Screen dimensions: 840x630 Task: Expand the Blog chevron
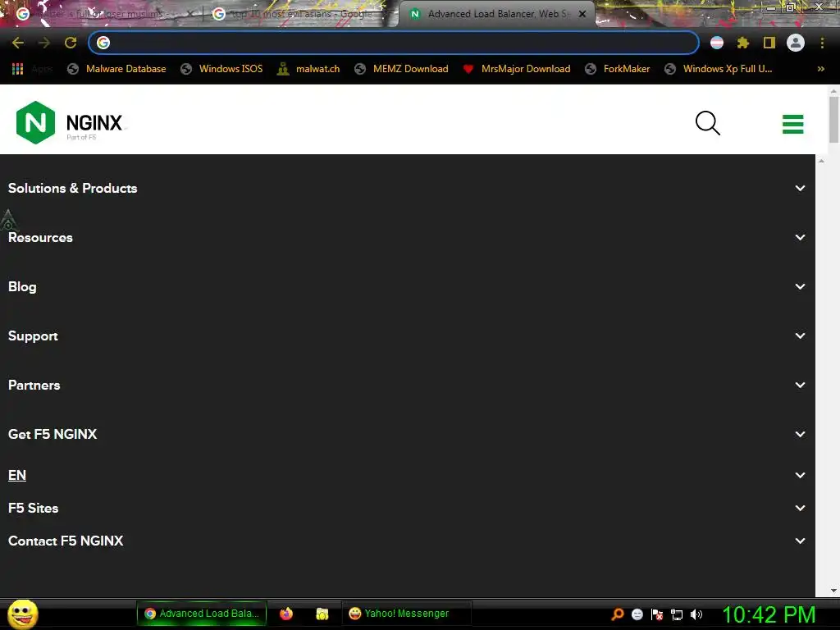[x=800, y=286]
